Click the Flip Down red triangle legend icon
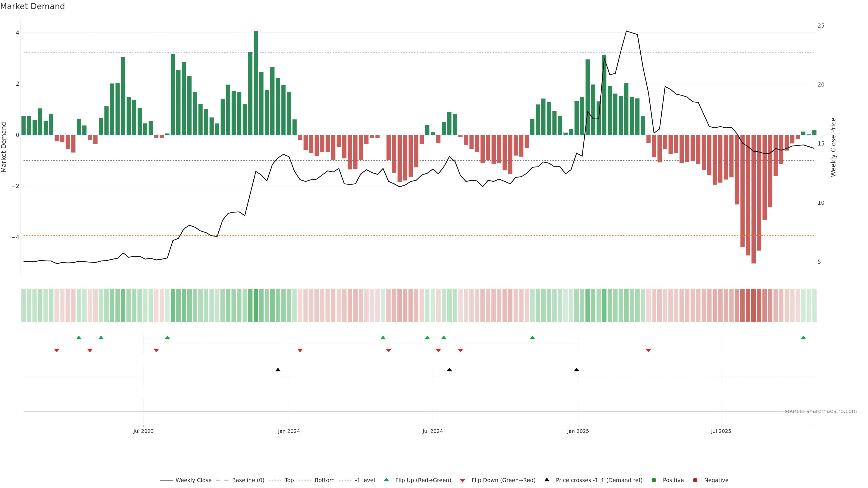The width and height of the screenshot is (868, 488). 463,481
